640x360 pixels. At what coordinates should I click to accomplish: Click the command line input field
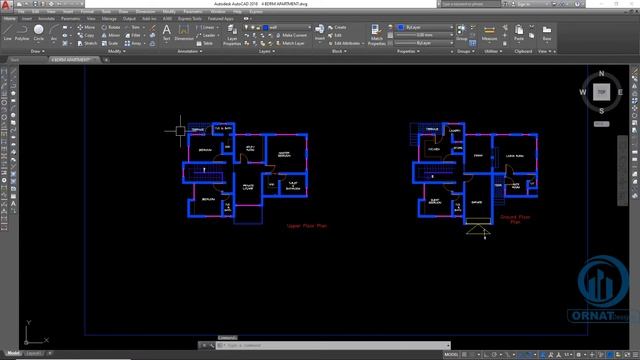pos(334,345)
